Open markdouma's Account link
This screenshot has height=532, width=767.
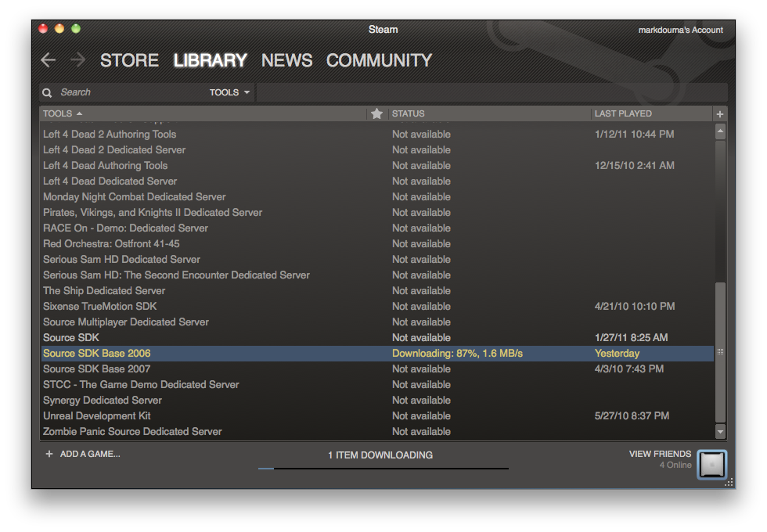coord(680,30)
